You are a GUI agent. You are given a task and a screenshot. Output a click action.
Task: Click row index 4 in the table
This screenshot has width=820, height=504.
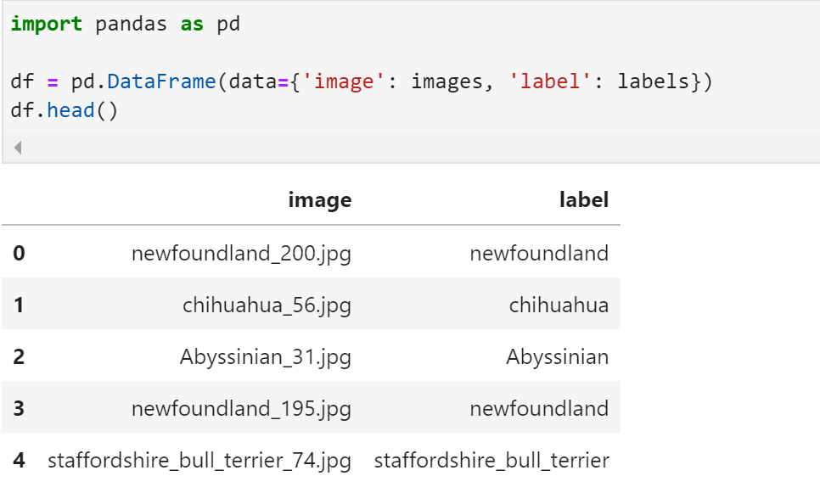[x=19, y=461]
